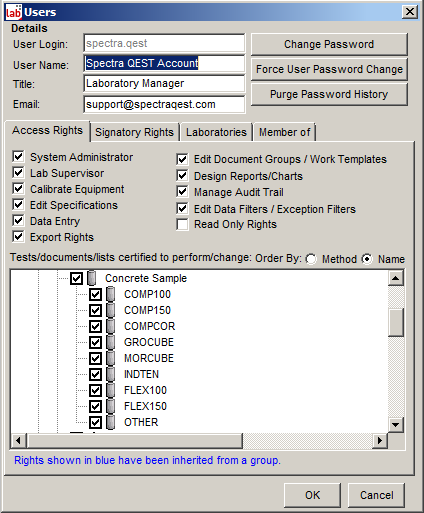Image resolution: width=424 pixels, height=513 pixels.
Task: Order tests by Name
Action: [x=367, y=259]
